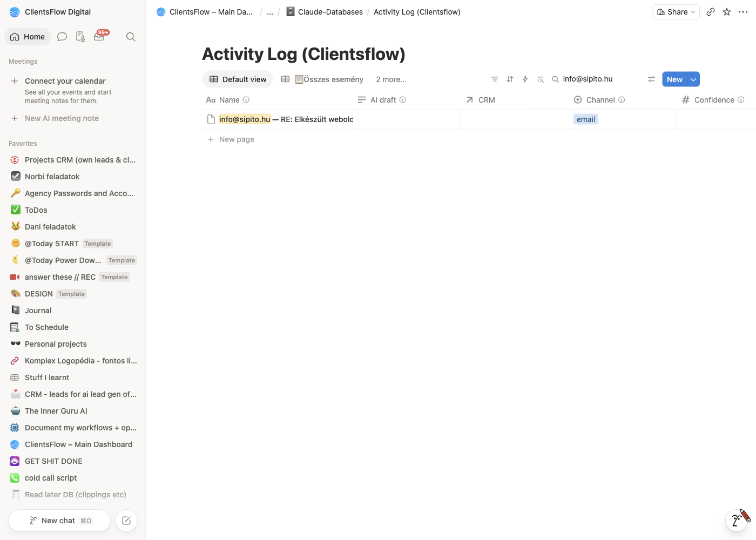Open automations lightning bolt icon
Image resolution: width=756 pixels, height=540 pixels.
pyautogui.click(x=525, y=79)
